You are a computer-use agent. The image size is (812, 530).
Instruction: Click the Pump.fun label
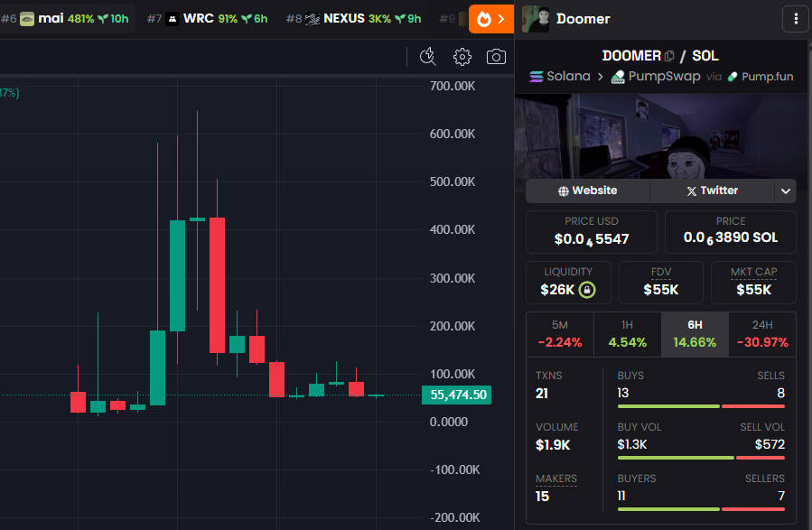pos(761,77)
